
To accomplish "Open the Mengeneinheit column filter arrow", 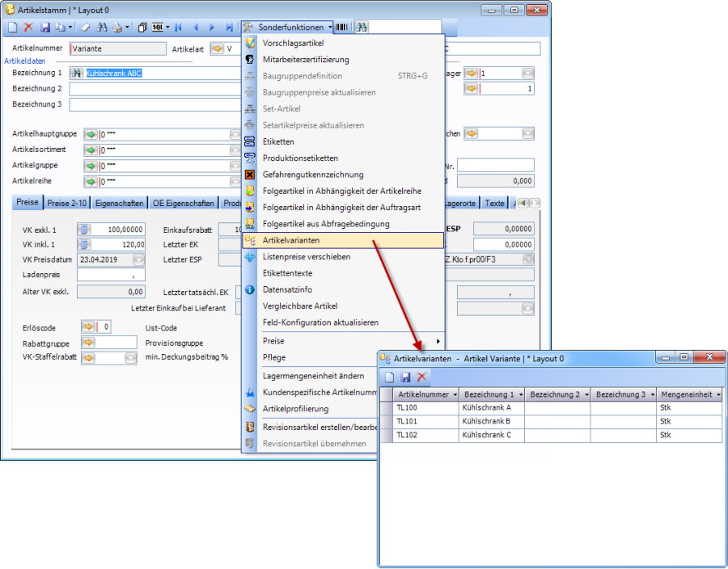I will tap(718, 394).
